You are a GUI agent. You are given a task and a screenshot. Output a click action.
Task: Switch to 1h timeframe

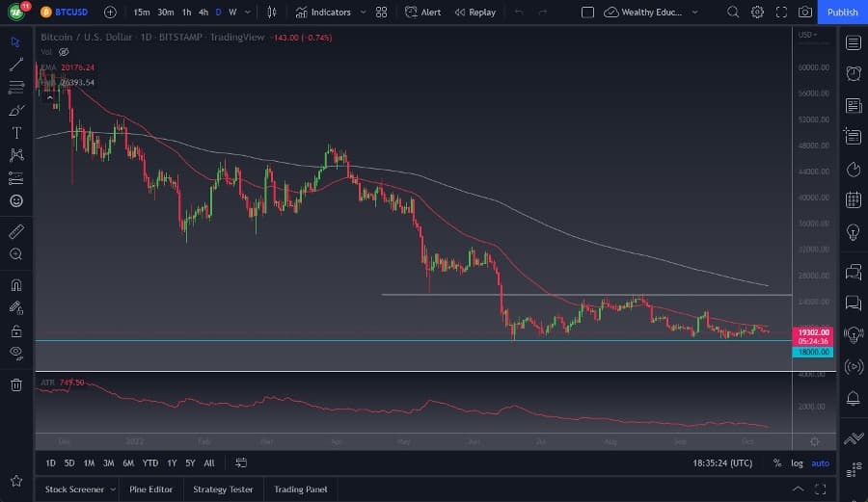point(186,13)
